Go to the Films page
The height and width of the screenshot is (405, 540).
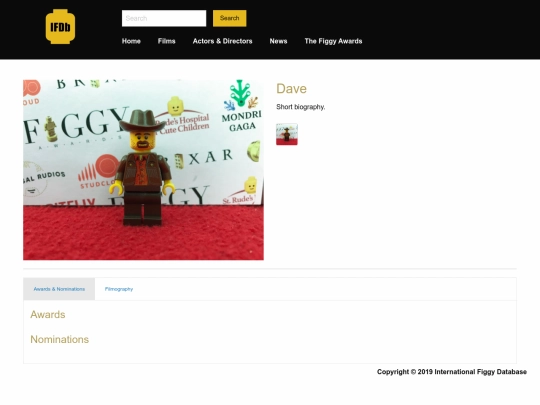(167, 41)
